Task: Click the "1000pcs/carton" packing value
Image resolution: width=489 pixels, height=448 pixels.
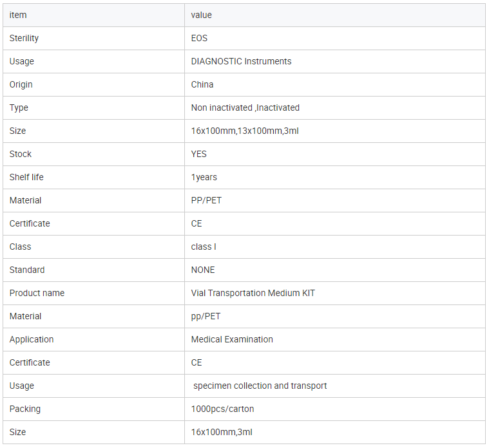Action: coord(222,409)
